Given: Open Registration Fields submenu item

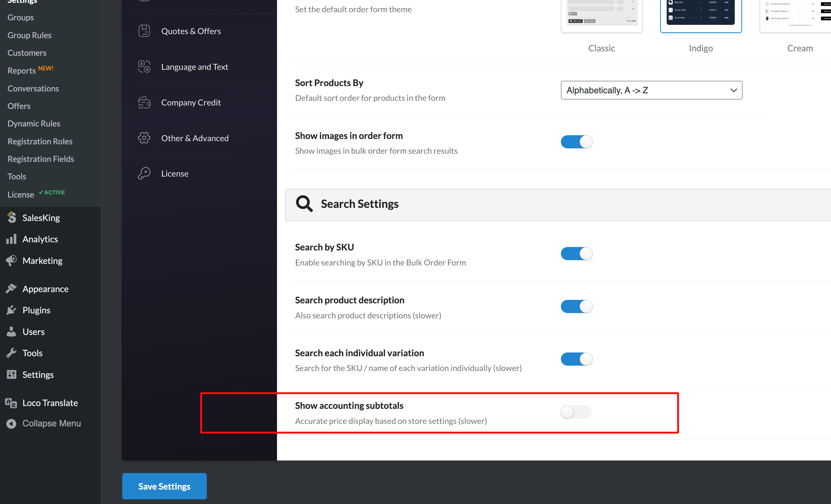Looking at the screenshot, I should [x=40, y=159].
